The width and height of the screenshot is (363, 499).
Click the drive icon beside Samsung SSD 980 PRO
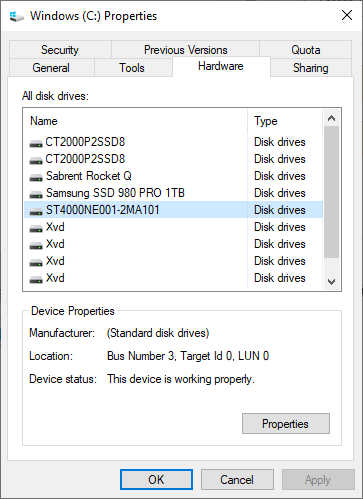coord(36,194)
